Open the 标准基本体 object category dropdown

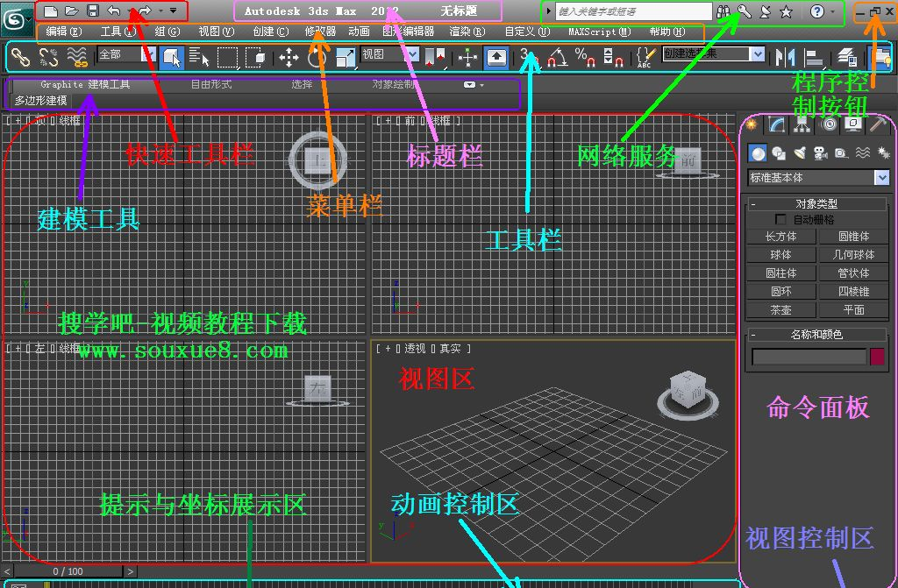pos(818,178)
